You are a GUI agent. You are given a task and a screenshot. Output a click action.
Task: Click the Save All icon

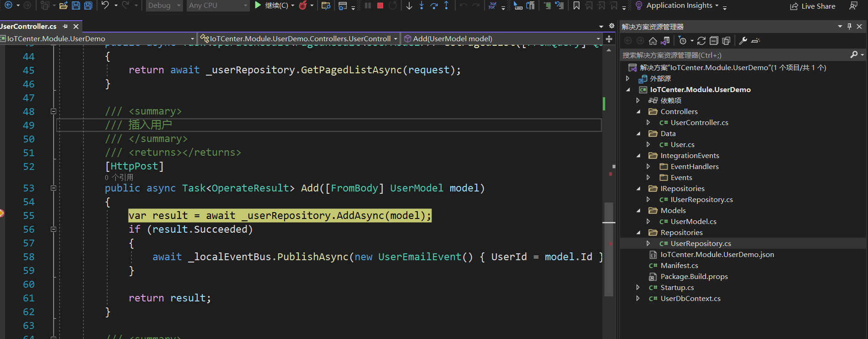coord(88,5)
